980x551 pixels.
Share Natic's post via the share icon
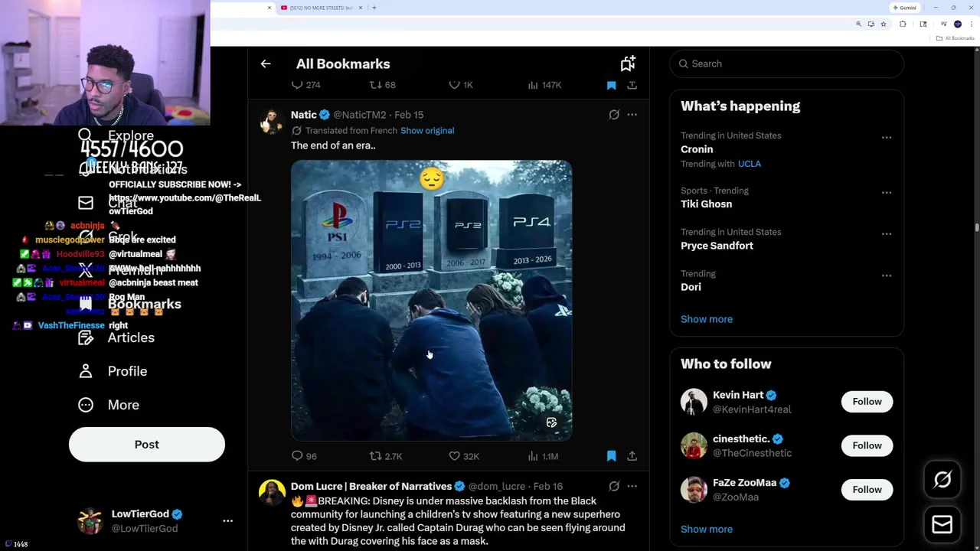(x=632, y=456)
